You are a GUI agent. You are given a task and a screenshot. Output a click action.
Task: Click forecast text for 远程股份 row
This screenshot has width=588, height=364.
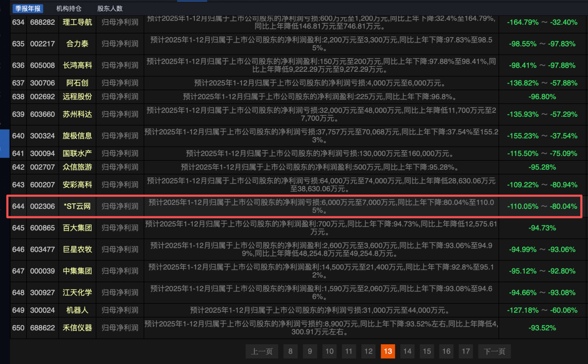321,97
